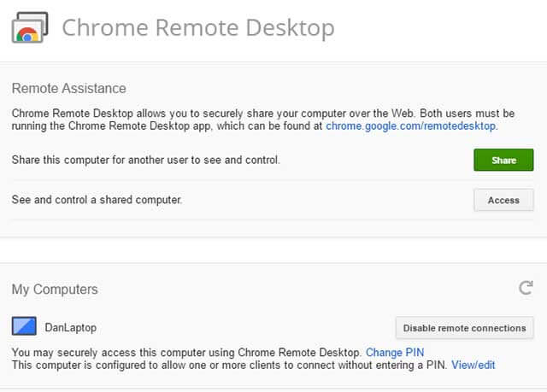Click the Access button
This screenshot has width=547, height=392.
[x=503, y=200]
